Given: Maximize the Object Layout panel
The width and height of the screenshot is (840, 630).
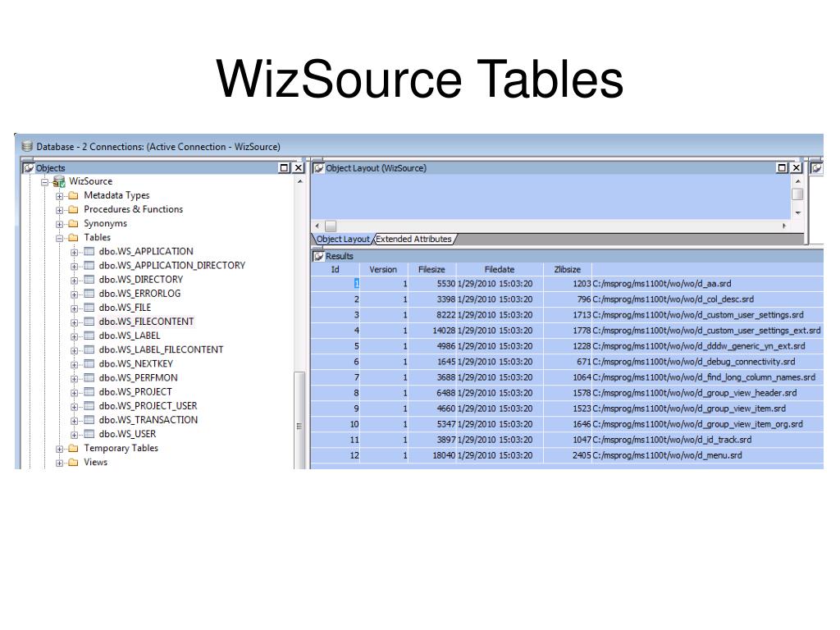Looking at the screenshot, I should click(x=782, y=168).
